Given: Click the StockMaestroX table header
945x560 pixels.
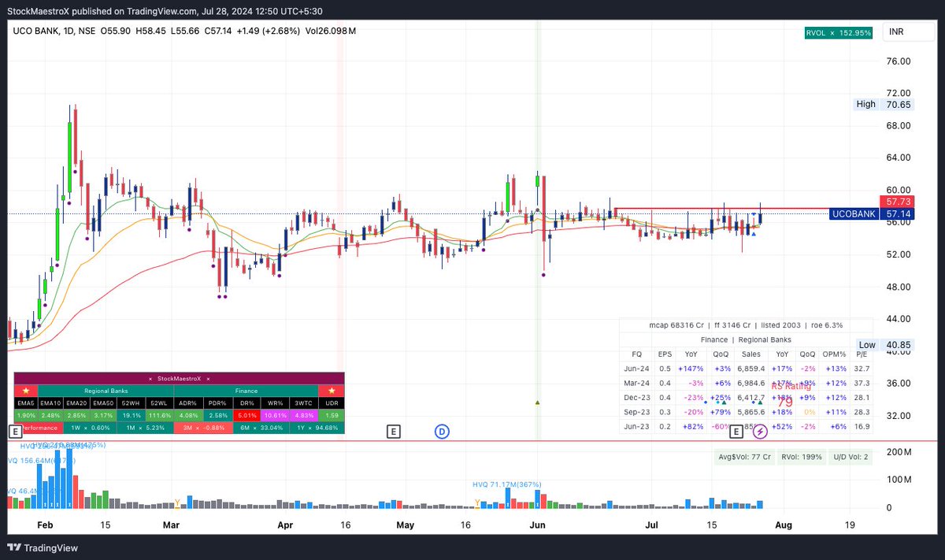Looking at the screenshot, I should (180, 379).
